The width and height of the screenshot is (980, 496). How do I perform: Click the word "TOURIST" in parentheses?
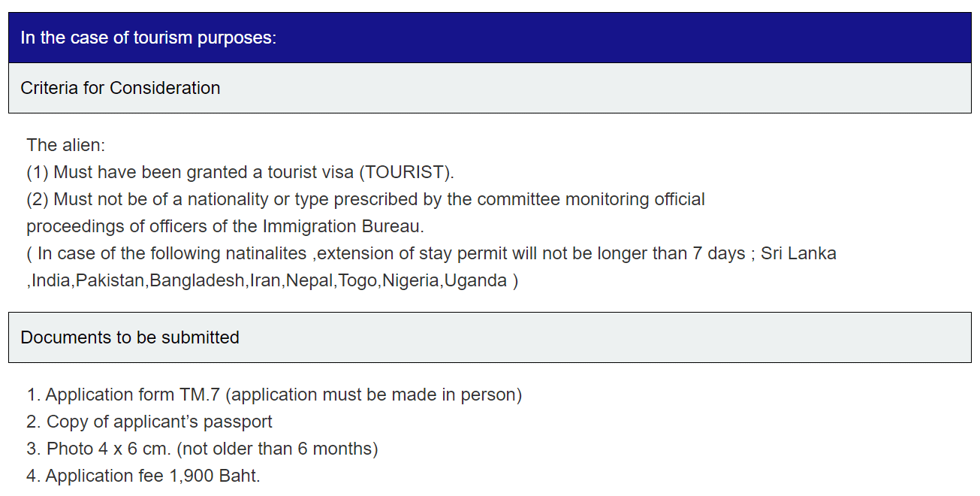coord(406,172)
